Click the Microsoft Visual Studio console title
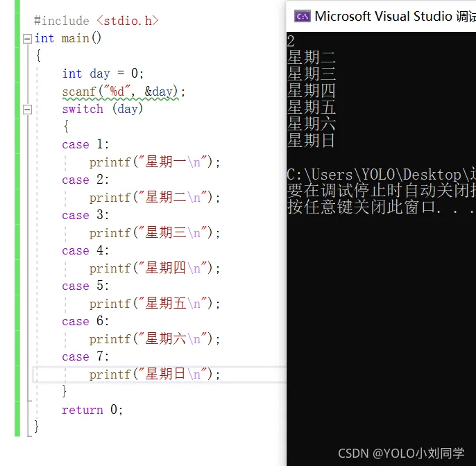This screenshot has width=476, height=466. pyautogui.click(x=395, y=17)
